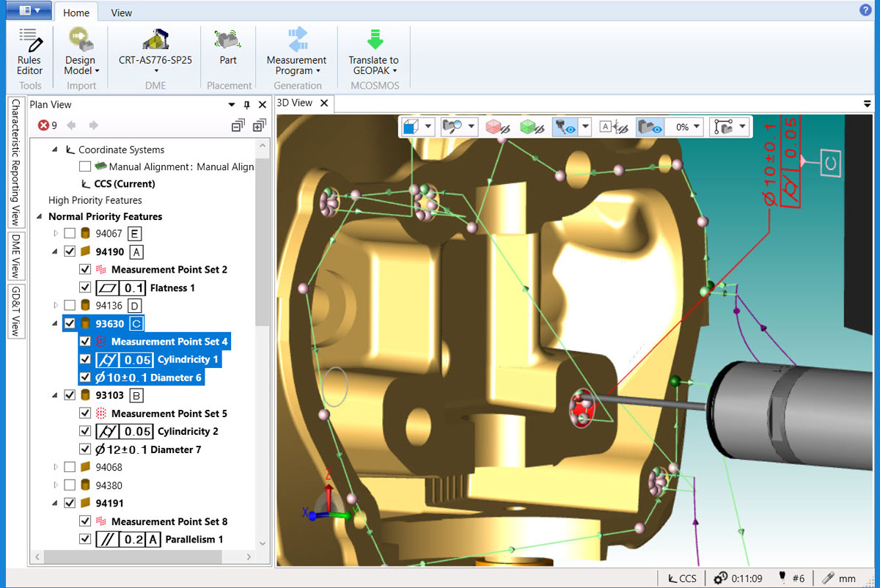Select Cylindricity 2 in the plan tree
This screenshot has height=588, width=880.
188,431
